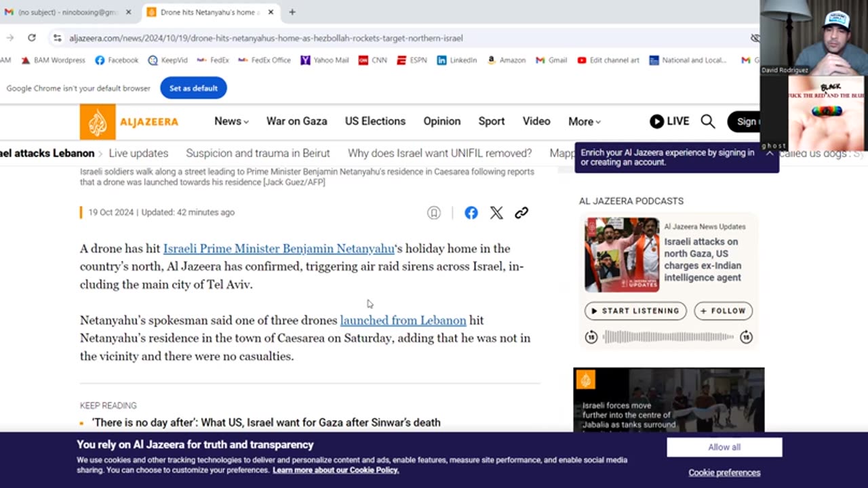Expand the More dropdown menu
This screenshot has height=488, width=868.
tap(585, 121)
